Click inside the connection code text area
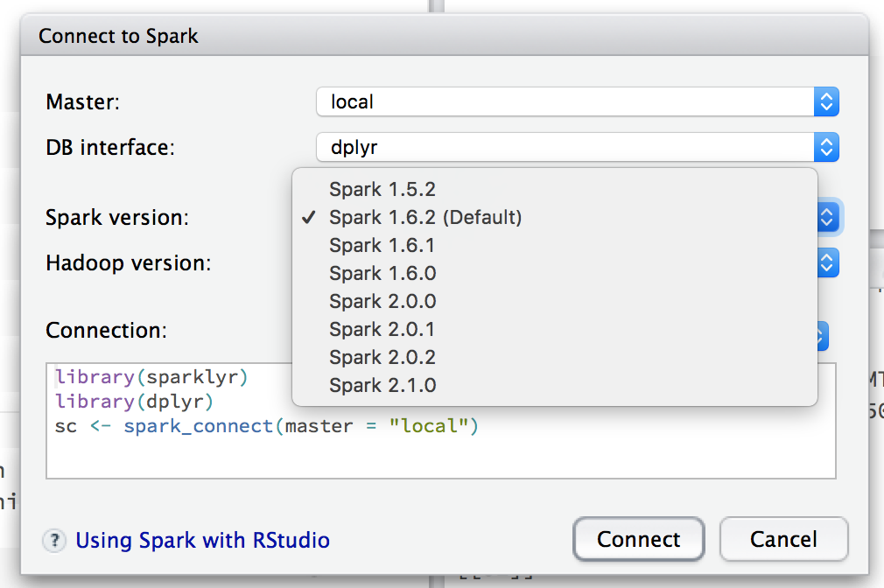The width and height of the screenshot is (884, 588). [x=441, y=421]
